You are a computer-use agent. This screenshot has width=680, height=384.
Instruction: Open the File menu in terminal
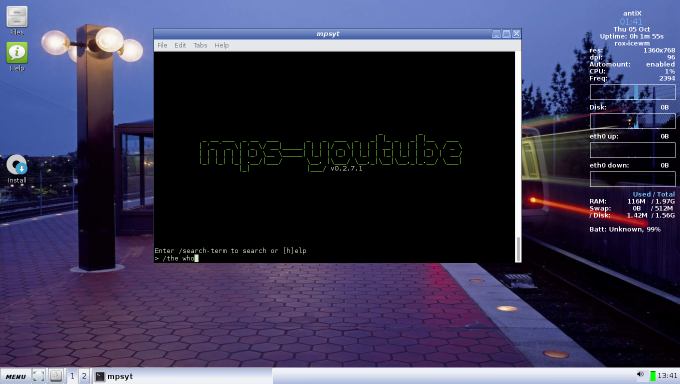162,45
